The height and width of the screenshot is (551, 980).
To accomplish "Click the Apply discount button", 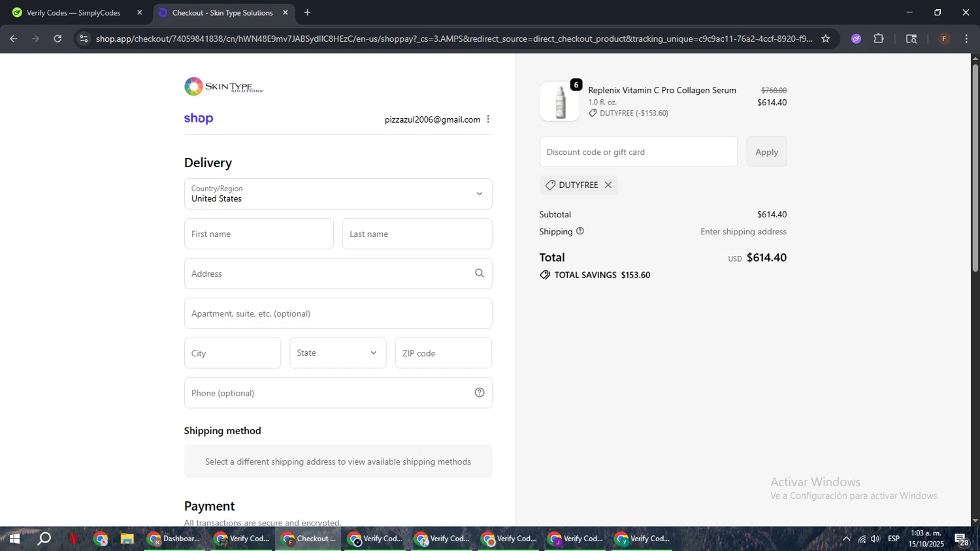I will [x=766, y=151].
